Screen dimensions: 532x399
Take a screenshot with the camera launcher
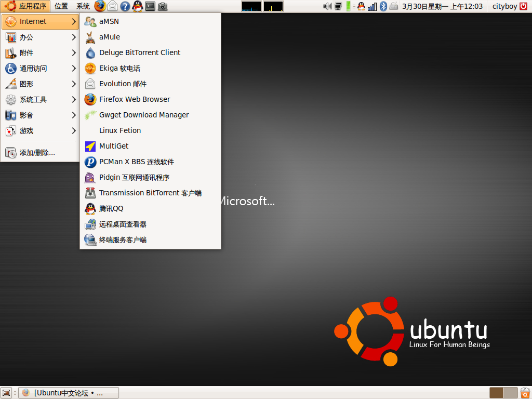163,6
